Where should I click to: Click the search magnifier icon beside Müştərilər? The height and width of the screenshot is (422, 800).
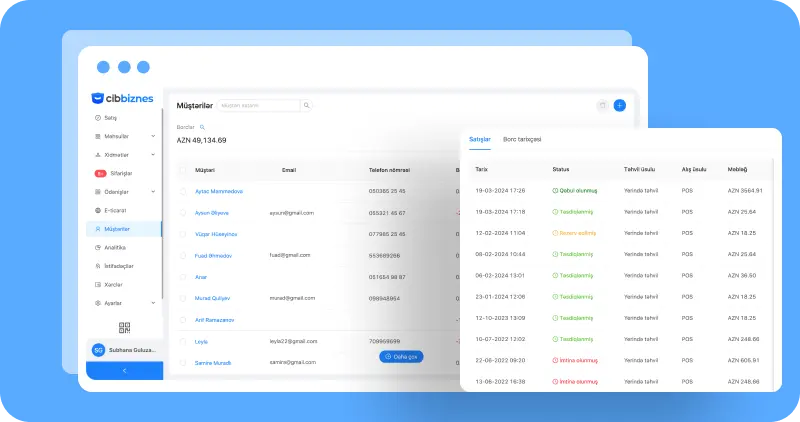pos(306,105)
